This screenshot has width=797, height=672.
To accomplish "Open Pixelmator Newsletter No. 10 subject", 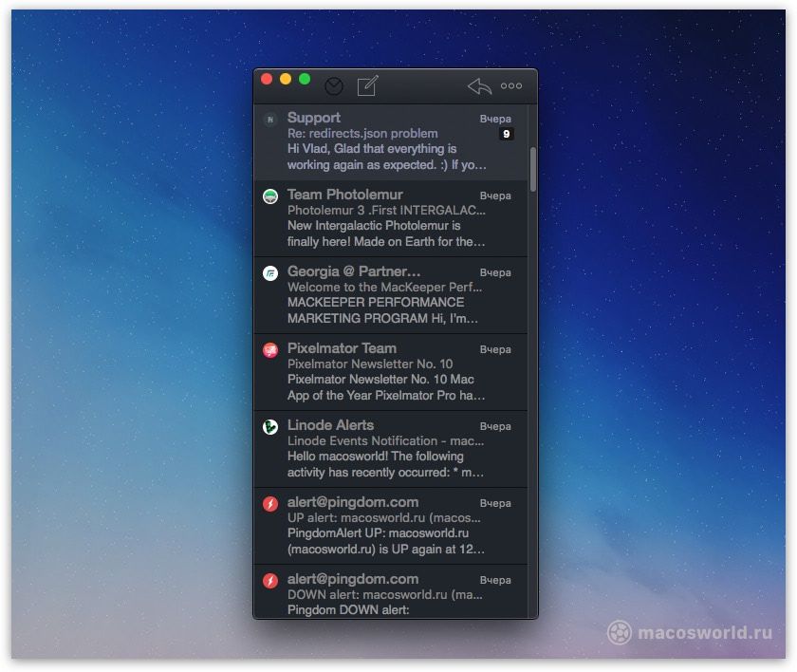I will tap(370, 364).
